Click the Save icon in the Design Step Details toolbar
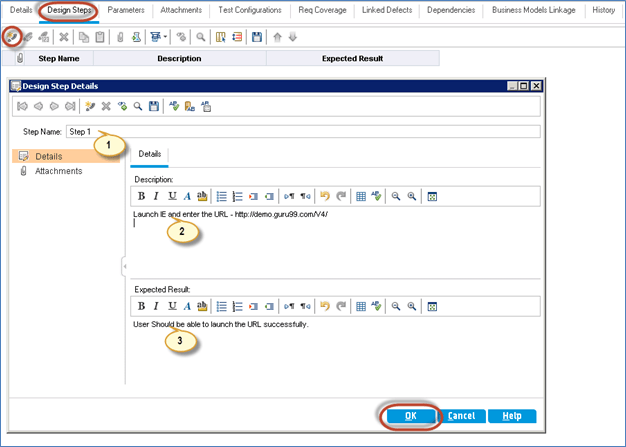Screen dimensions: 626x447 [x=153, y=106]
